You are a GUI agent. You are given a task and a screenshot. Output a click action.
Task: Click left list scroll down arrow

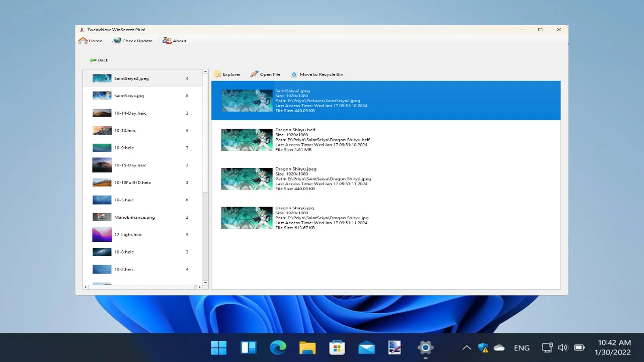click(x=205, y=283)
